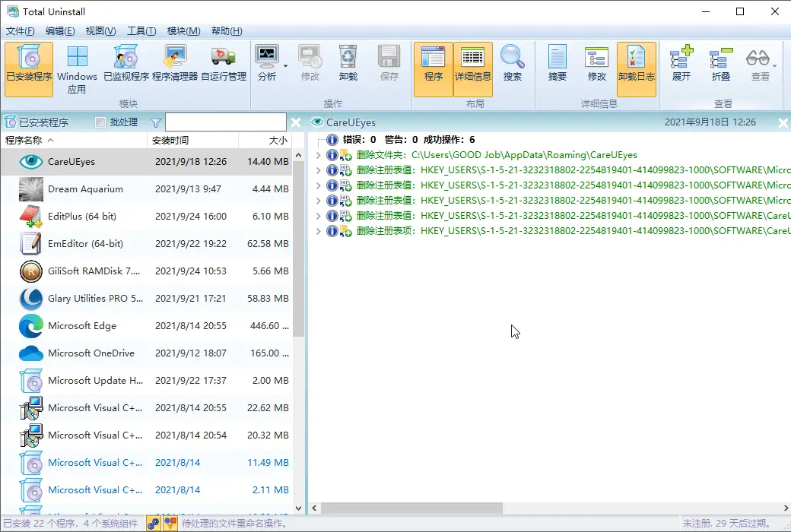Viewport: 791px width, 532px height.
Task: Open the 查看 dropdown arrow
Action: click(x=775, y=66)
